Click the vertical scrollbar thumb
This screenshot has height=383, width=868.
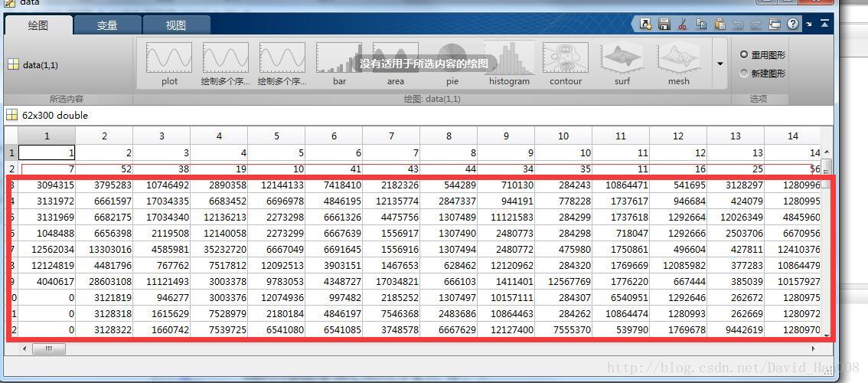827,173
